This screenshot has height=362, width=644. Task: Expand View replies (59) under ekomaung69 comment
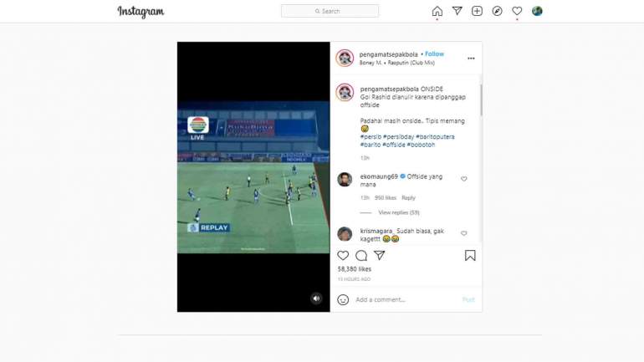(x=398, y=212)
